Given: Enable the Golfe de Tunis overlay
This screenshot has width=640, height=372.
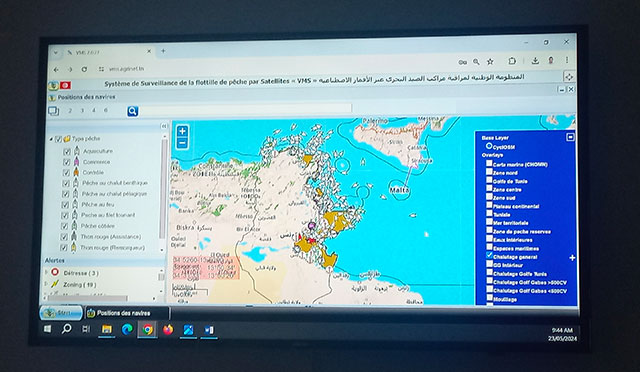Looking at the screenshot, I should tap(489, 180).
